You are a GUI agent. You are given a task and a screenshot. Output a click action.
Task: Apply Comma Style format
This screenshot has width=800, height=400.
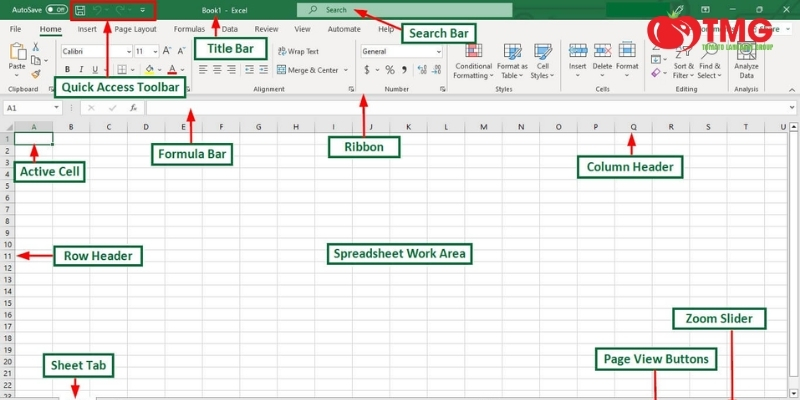coord(405,70)
